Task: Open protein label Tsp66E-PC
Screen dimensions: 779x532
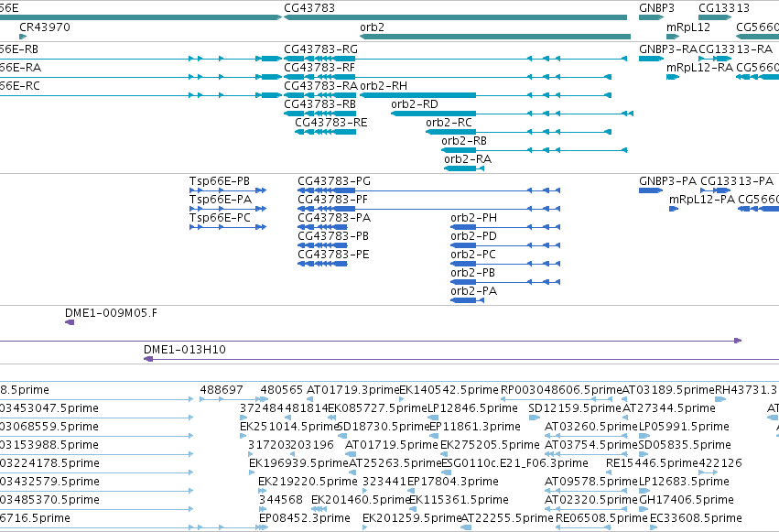Action: coord(220,218)
